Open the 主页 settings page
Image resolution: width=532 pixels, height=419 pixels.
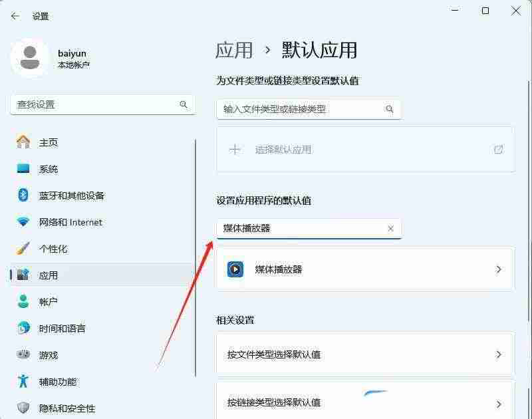click(102, 142)
